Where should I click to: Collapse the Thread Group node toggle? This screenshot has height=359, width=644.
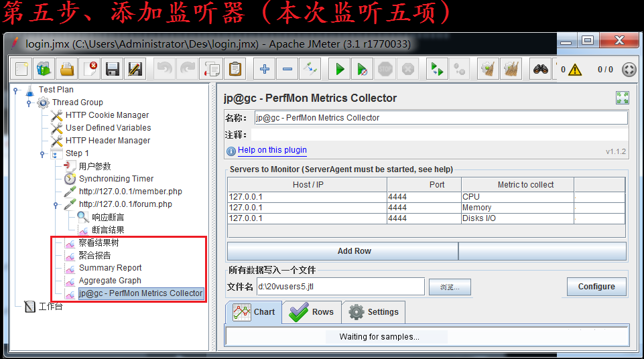[29, 102]
